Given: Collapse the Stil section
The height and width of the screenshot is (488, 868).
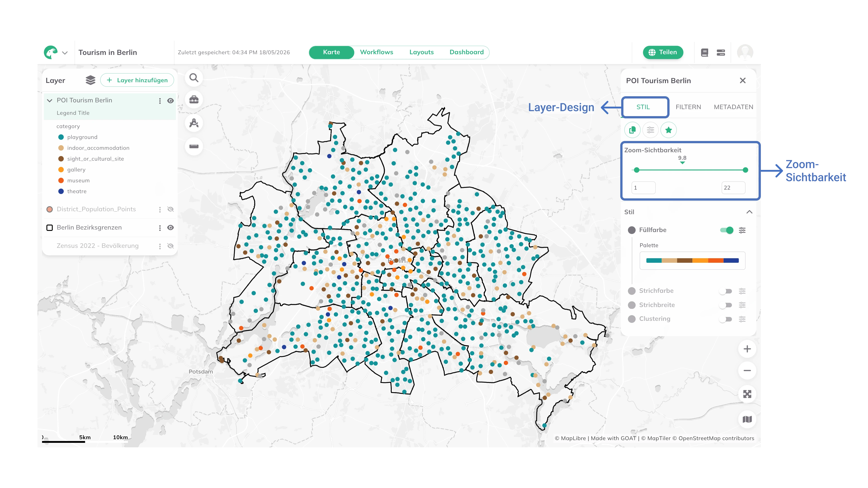Looking at the screenshot, I should coord(749,212).
